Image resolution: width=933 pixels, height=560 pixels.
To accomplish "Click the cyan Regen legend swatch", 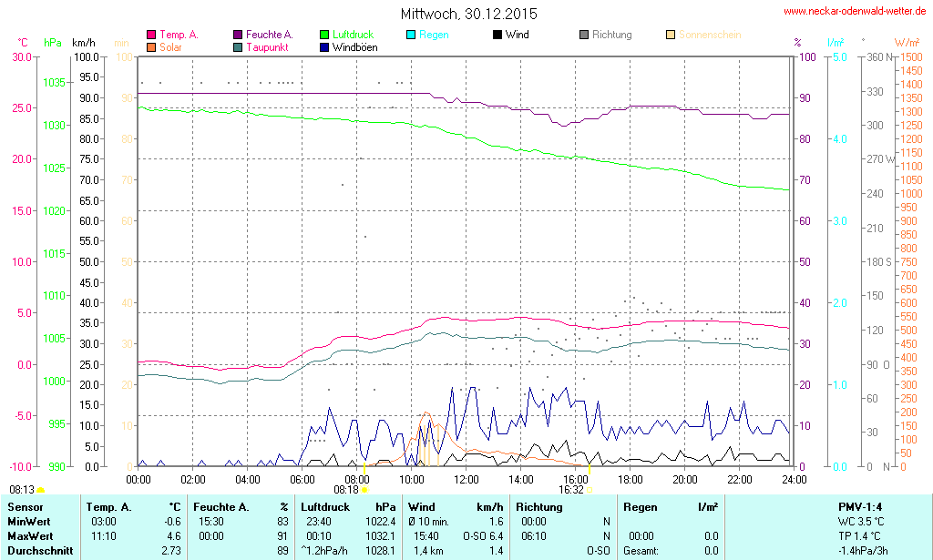I will pos(411,36).
